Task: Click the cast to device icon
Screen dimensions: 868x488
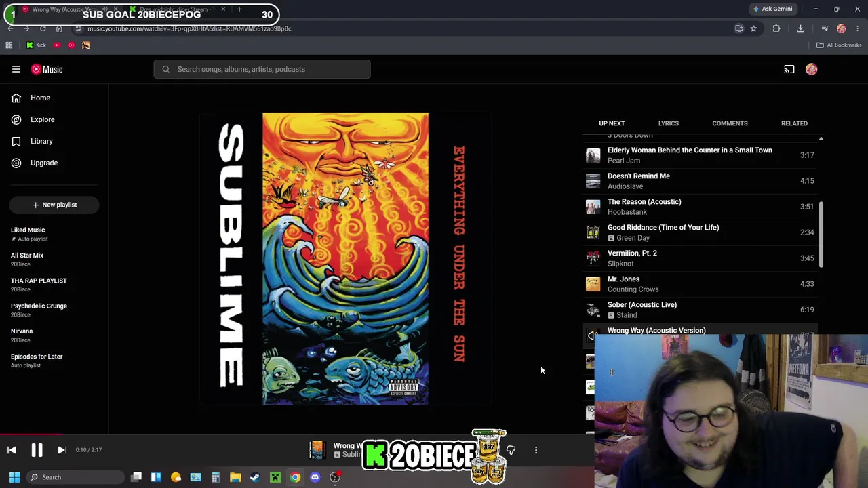Action: [789, 69]
